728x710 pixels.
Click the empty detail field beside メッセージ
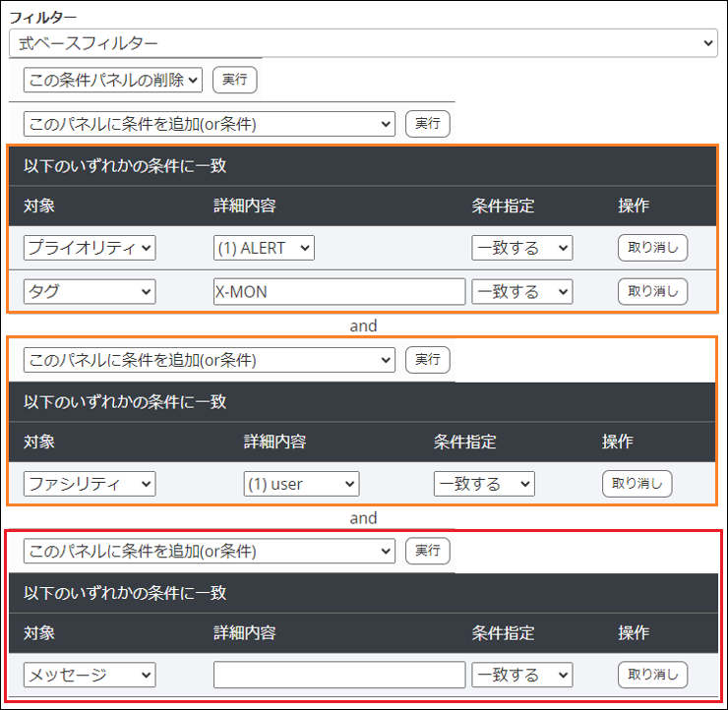[x=338, y=675]
